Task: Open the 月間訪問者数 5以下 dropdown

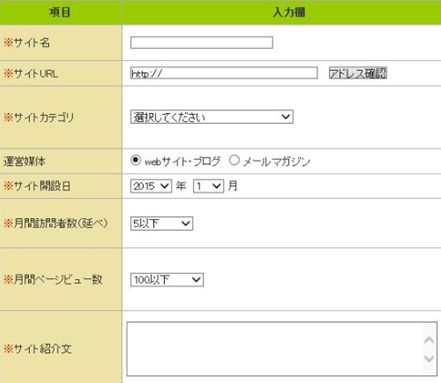Action: pos(161,223)
